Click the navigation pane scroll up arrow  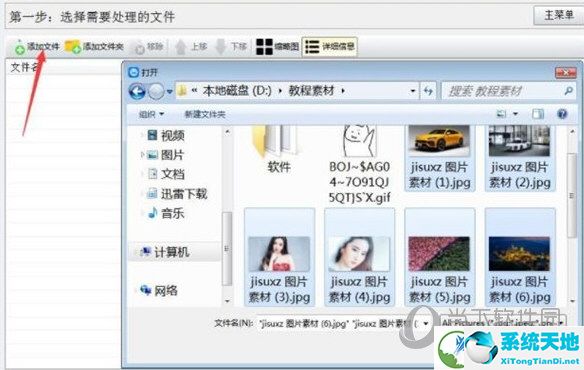(x=227, y=131)
